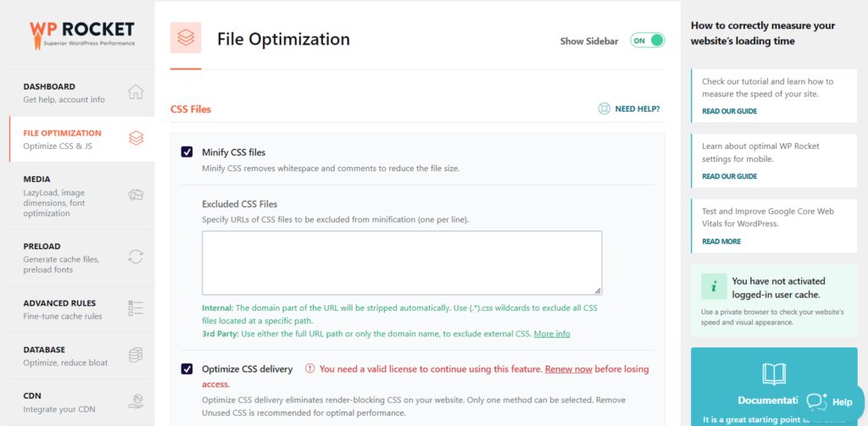This screenshot has width=868, height=426.
Task: Open READ OUR GUIDE under mobile settings
Action: [x=729, y=176]
